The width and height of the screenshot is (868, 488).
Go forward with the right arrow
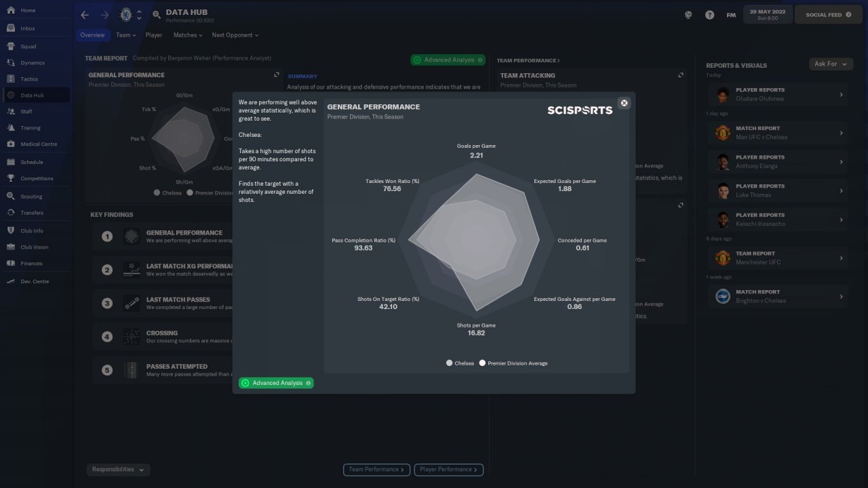tap(104, 15)
